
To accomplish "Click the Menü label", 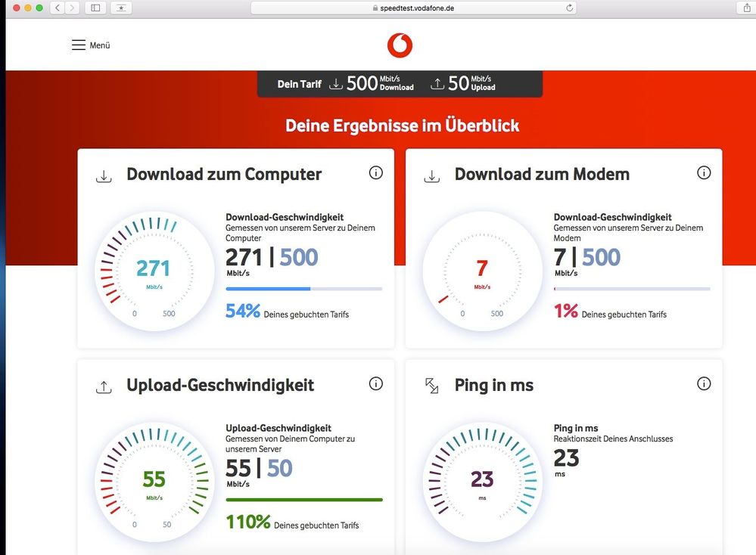I will click(100, 45).
